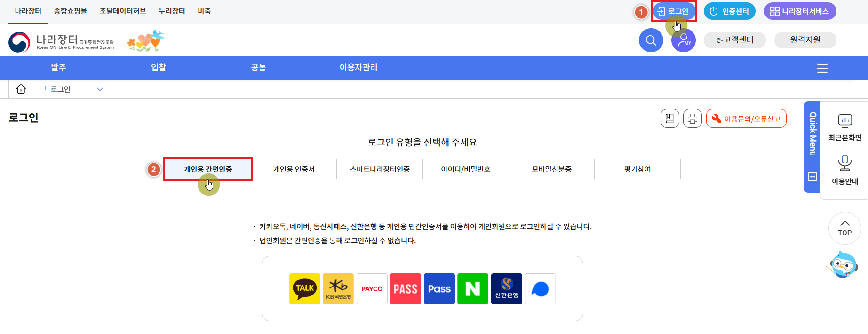This screenshot has width=868, height=334.
Task: Select the 평가참여 tab
Action: coord(637,169)
